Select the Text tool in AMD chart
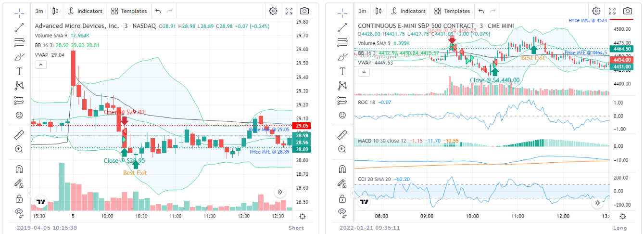Image resolution: width=644 pixels, height=234 pixels. coord(19,71)
